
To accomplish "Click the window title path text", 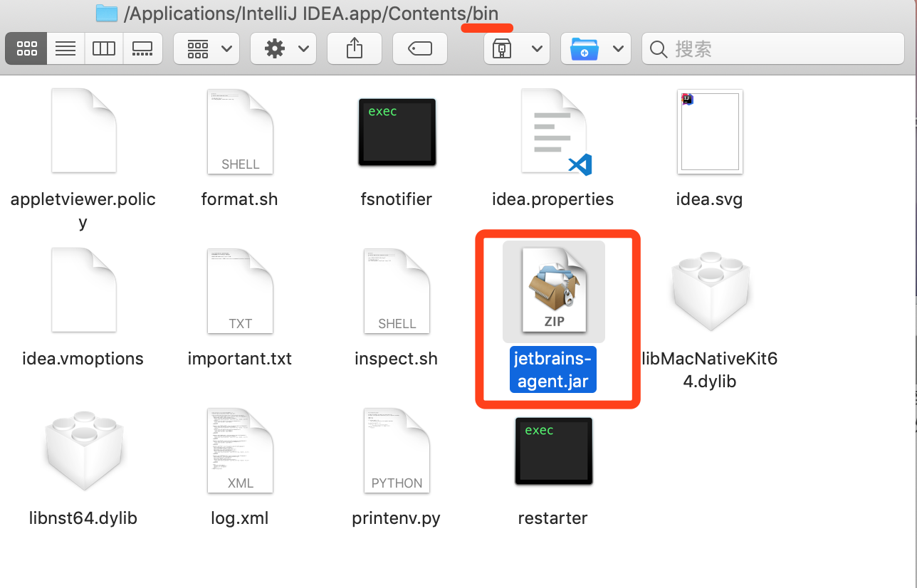I will point(310,14).
